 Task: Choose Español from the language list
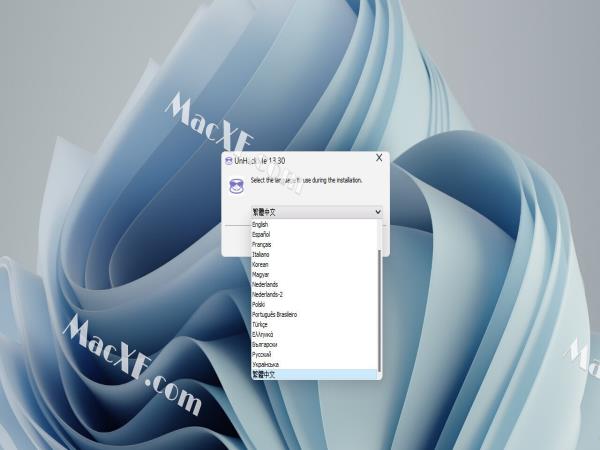pyautogui.click(x=314, y=235)
